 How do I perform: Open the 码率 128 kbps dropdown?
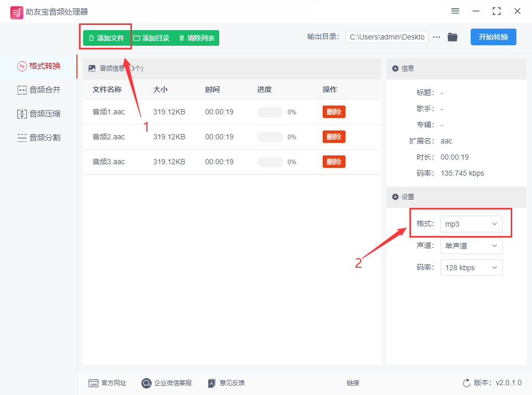[x=471, y=268]
